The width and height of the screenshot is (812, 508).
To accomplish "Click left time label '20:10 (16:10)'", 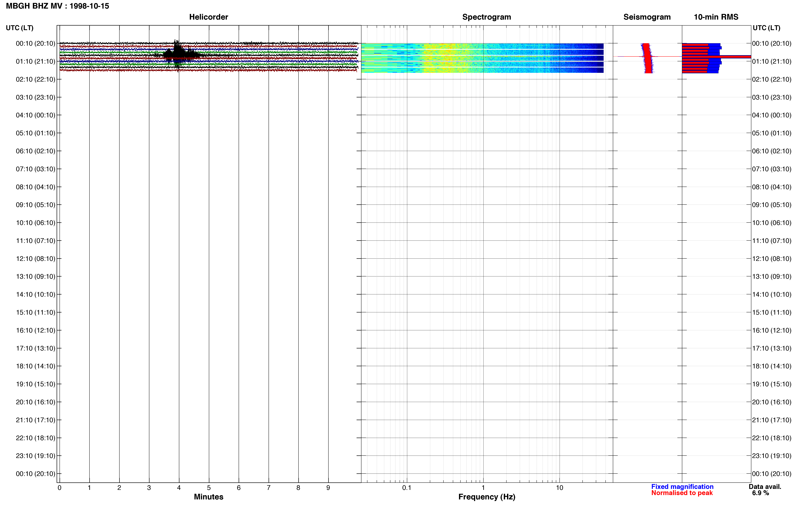I will pos(36,402).
